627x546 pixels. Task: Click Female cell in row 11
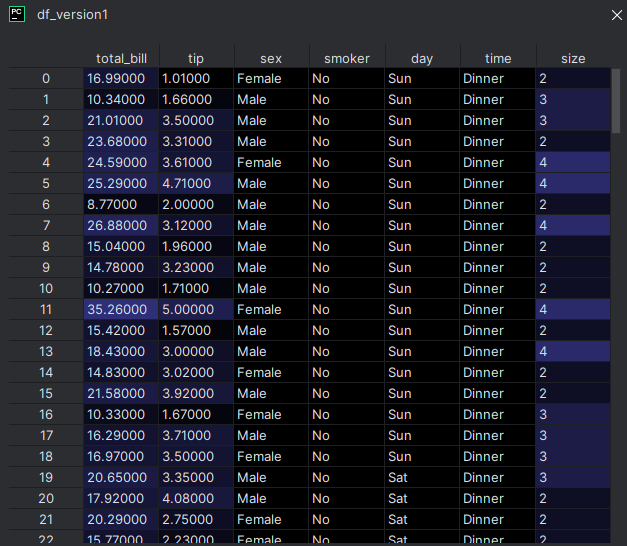coord(271,310)
